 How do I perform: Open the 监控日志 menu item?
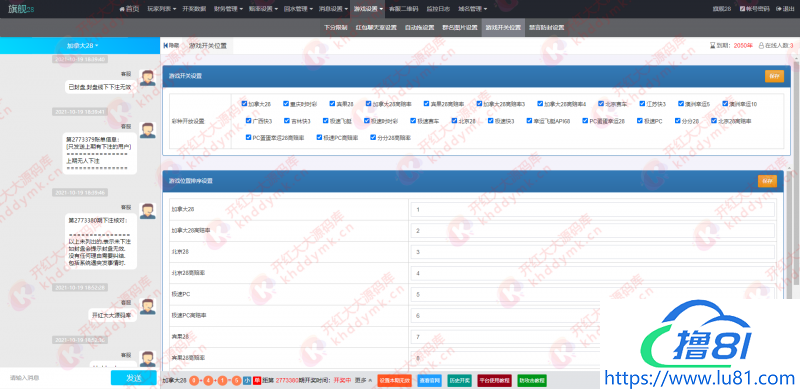pos(438,9)
